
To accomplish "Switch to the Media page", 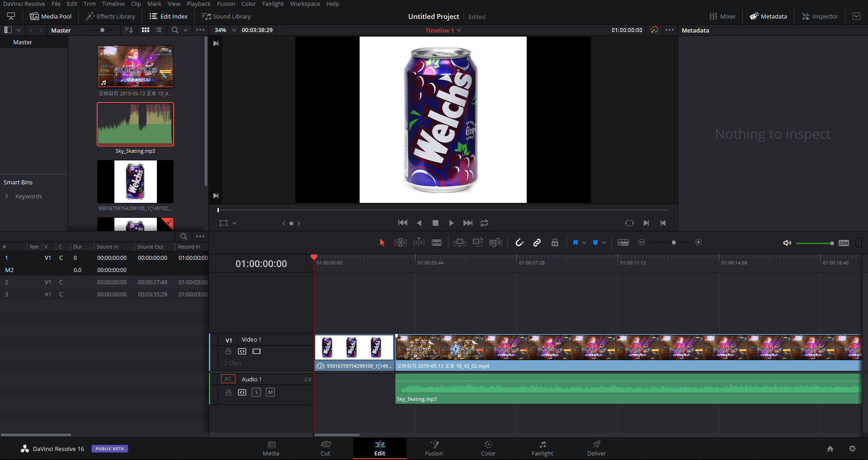I will 271,449.
